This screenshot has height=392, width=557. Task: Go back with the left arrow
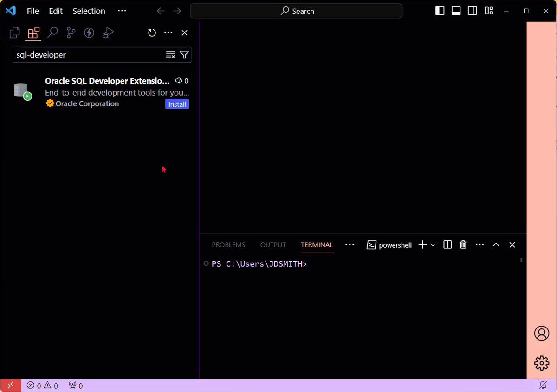click(x=161, y=11)
